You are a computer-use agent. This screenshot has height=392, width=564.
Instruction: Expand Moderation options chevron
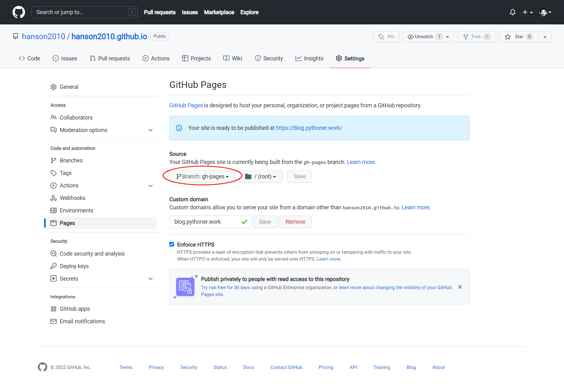(151, 130)
